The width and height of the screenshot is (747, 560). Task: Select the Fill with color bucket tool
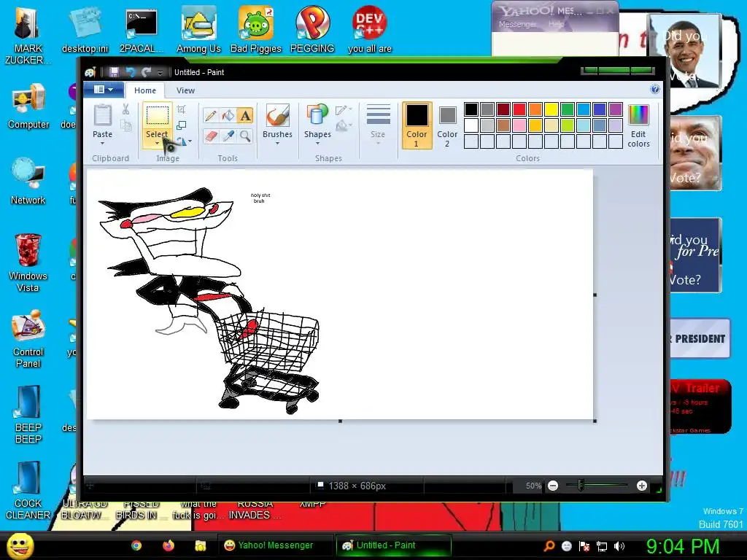[228, 115]
